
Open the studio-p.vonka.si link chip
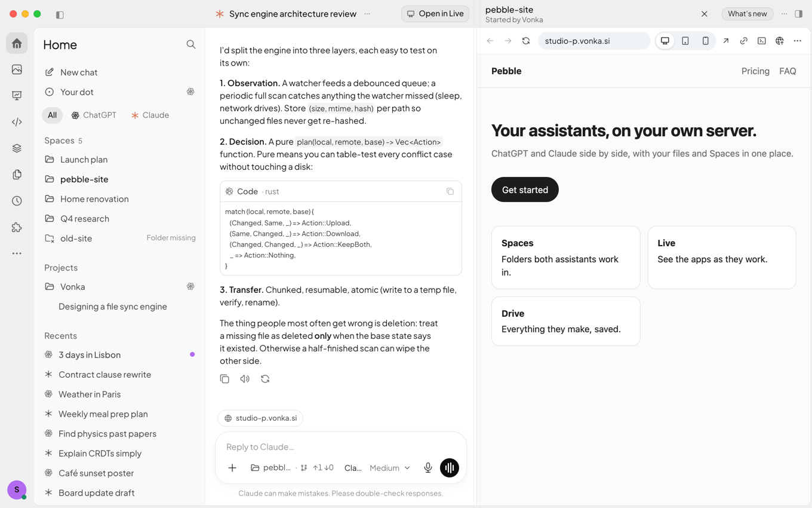click(x=260, y=418)
